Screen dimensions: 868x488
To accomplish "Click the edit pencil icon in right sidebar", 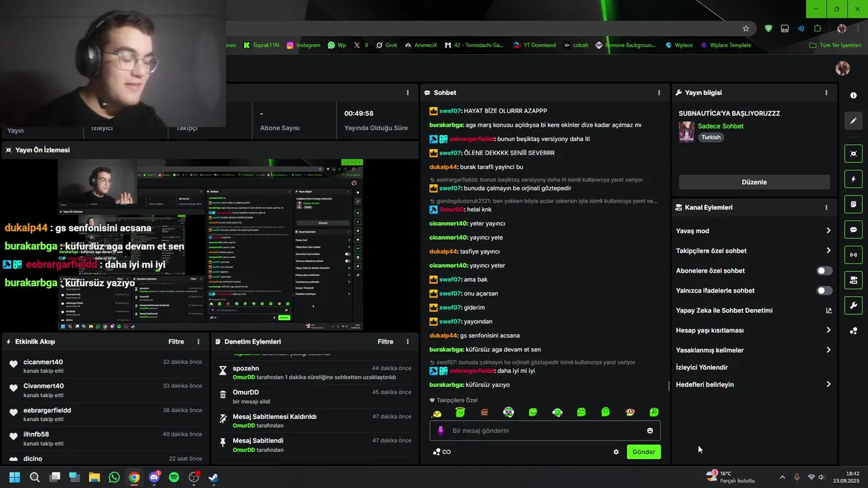I will point(854,121).
